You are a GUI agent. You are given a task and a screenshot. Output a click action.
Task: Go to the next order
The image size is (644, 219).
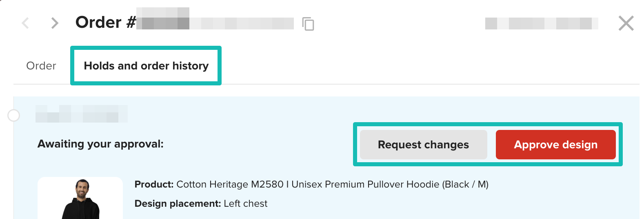point(55,23)
